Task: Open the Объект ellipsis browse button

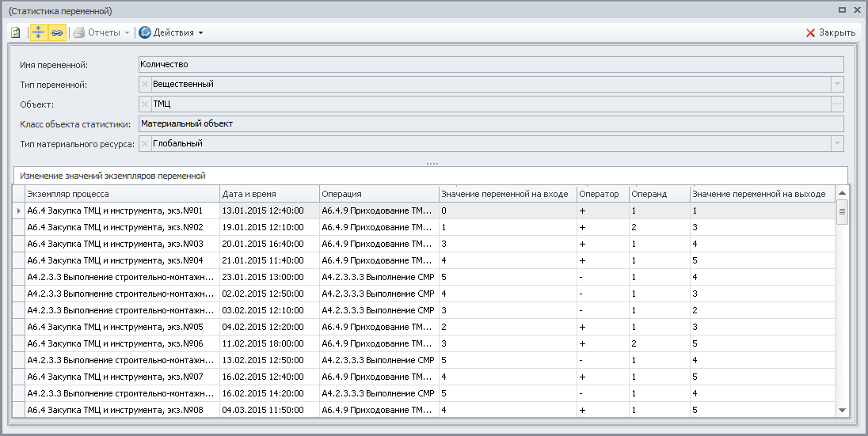Action: pyautogui.click(x=836, y=104)
